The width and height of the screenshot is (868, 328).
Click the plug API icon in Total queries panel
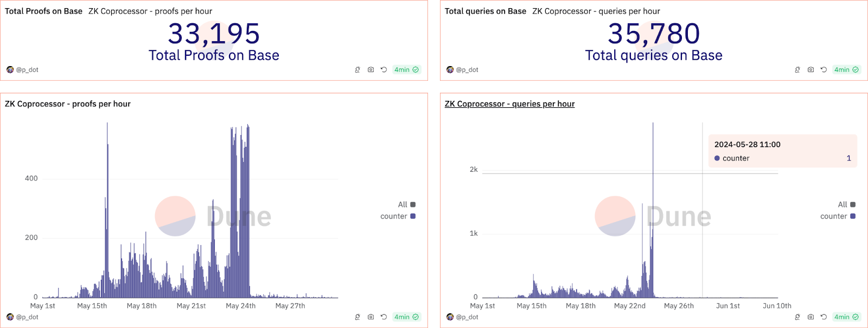797,70
